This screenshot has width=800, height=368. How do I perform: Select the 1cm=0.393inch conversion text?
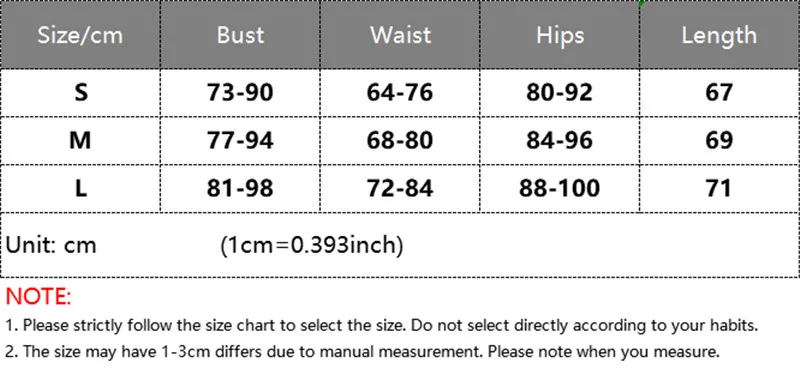click(x=312, y=246)
